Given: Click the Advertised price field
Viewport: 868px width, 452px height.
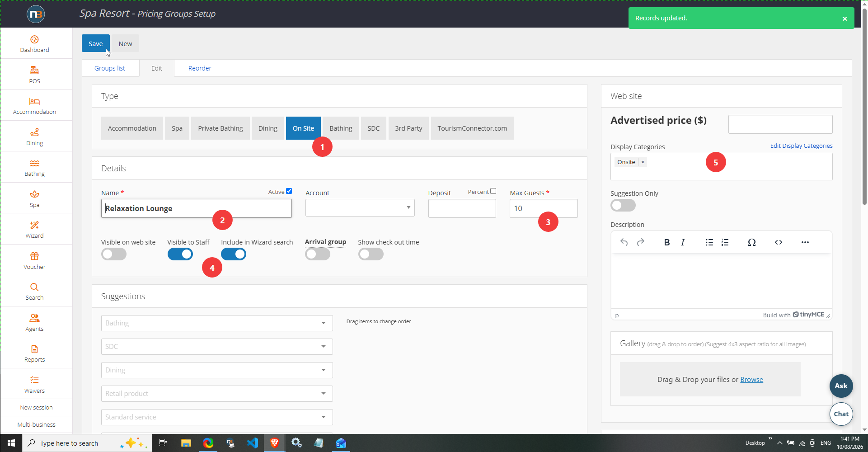Looking at the screenshot, I should tap(780, 124).
